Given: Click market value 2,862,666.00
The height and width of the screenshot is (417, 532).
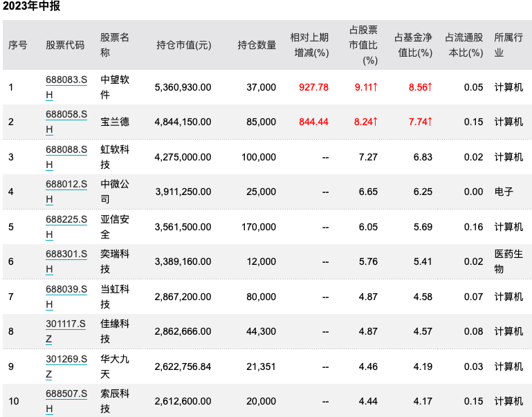Looking at the screenshot, I should click(183, 331).
